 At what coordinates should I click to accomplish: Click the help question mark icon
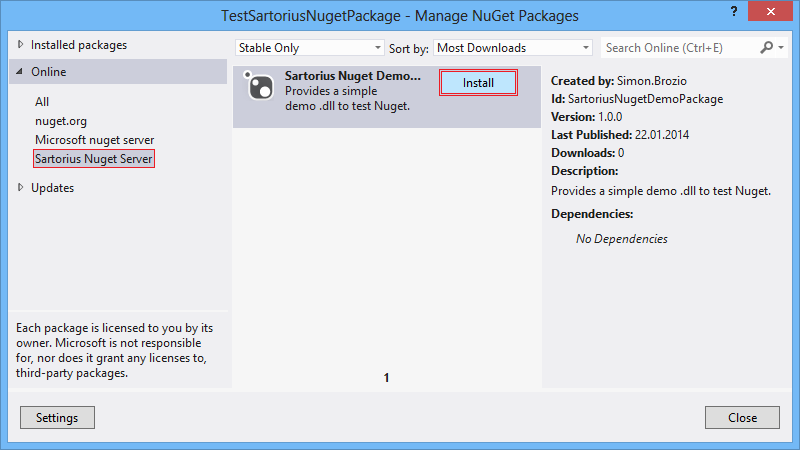(734, 11)
